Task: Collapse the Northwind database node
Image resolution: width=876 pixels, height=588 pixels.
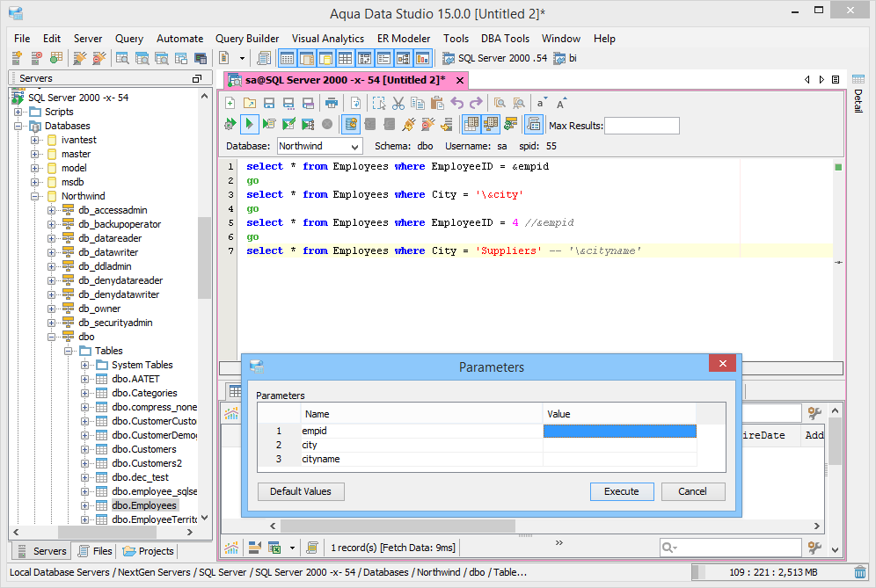Action: (34, 196)
